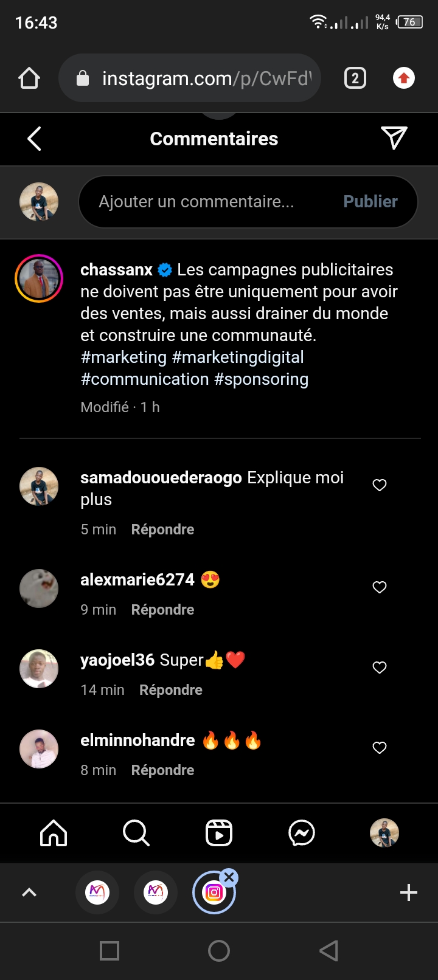Like elminnohandre's comment
The width and height of the screenshot is (438, 980).
(380, 748)
